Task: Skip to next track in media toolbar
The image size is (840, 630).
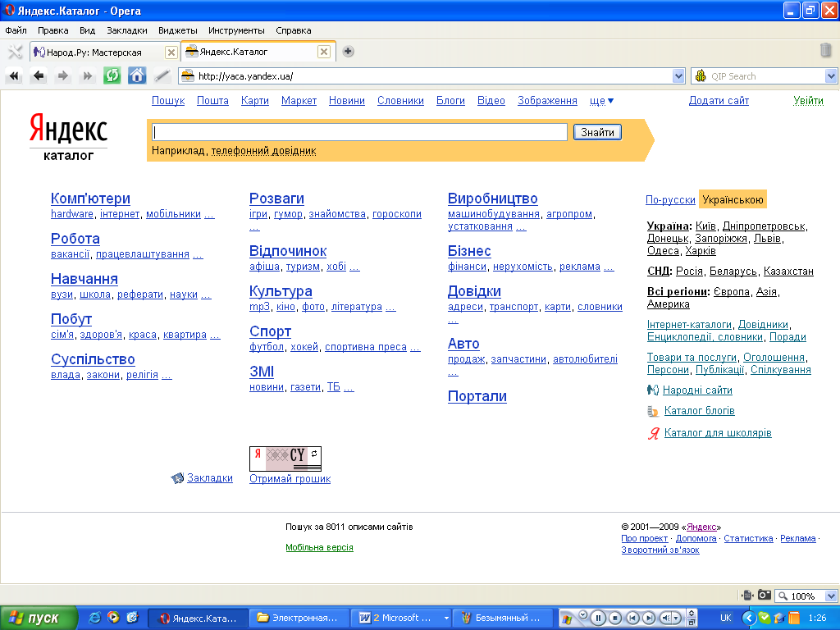Action: (648, 618)
